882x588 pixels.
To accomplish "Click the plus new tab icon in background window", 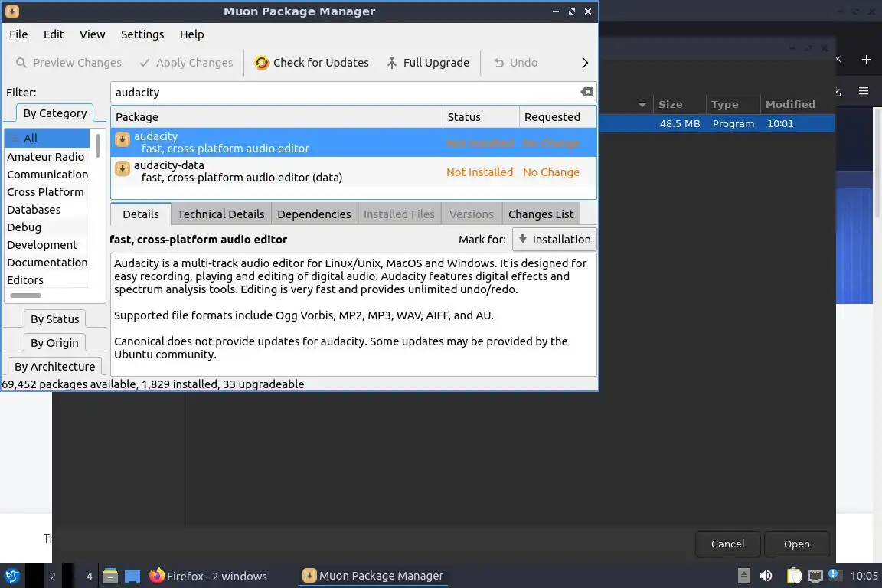I will [866, 60].
